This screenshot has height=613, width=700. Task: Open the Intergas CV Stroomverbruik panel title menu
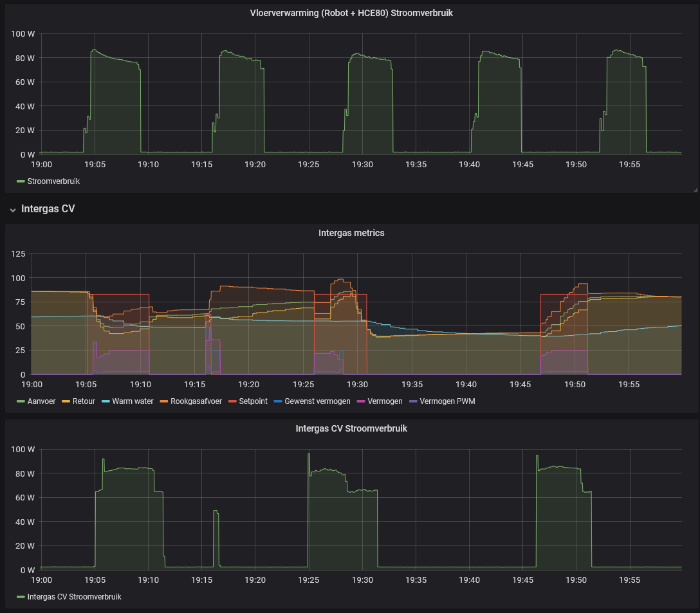tap(351, 428)
